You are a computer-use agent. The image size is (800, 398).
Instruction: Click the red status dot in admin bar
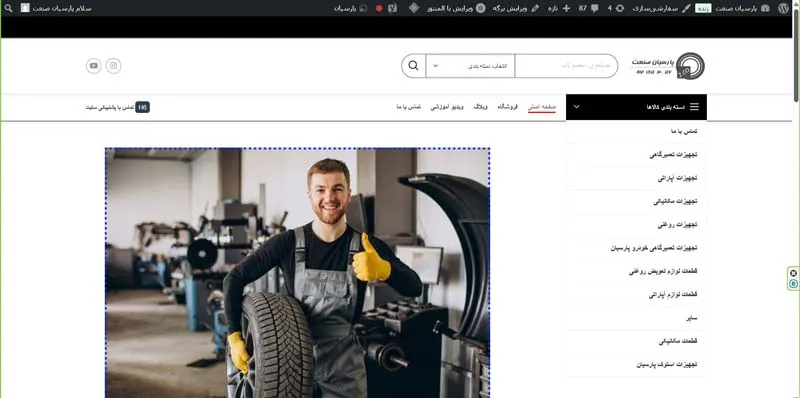pos(379,9)
